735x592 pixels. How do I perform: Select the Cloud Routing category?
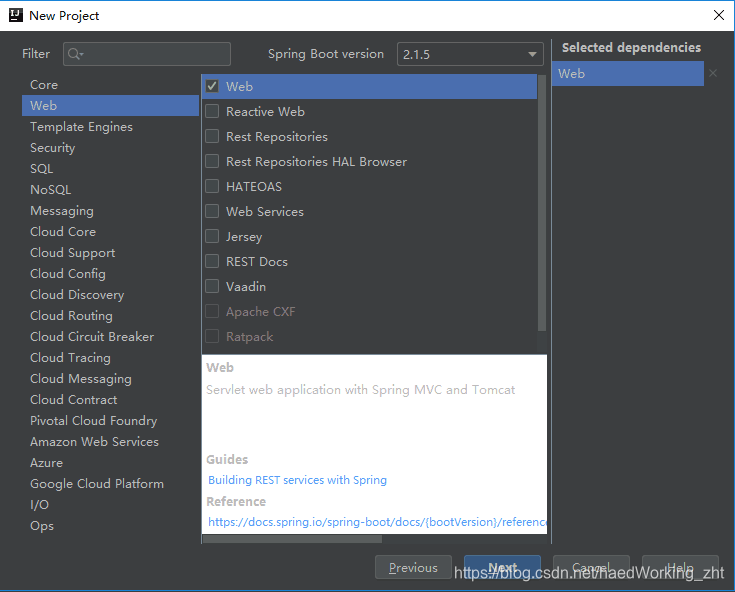point(111,316)
